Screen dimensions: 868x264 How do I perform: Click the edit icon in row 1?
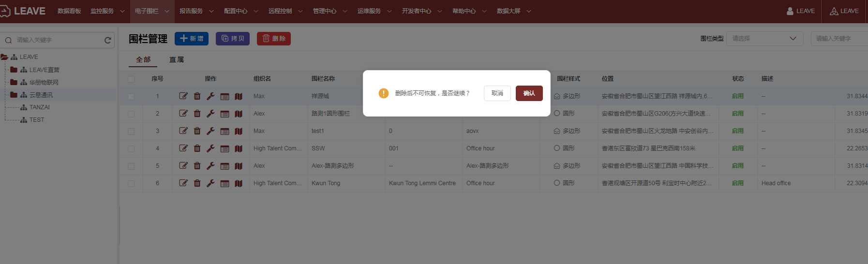(x=183, y=96)
